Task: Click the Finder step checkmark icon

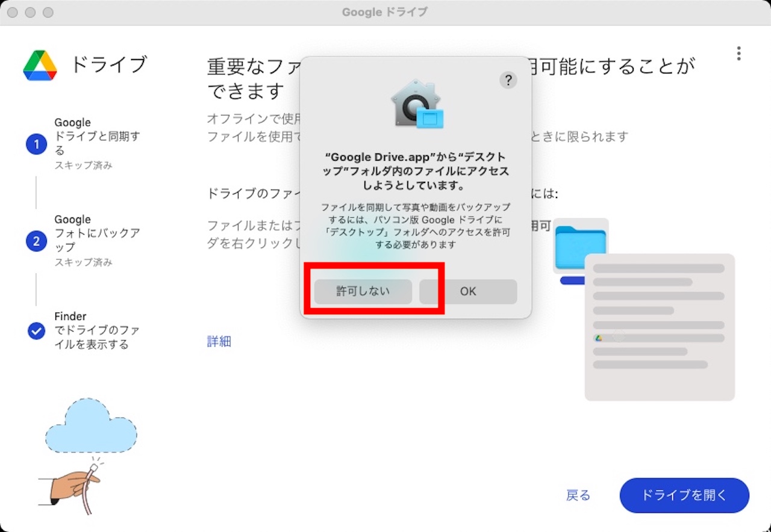Action: pos(36,330)
